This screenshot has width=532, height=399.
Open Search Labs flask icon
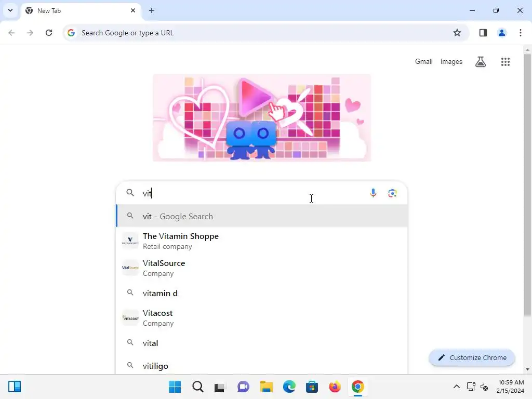click(481, 62)
